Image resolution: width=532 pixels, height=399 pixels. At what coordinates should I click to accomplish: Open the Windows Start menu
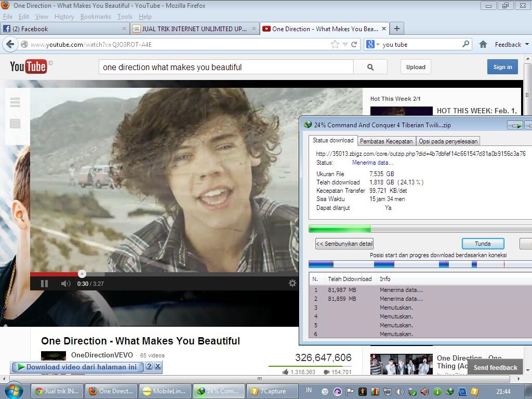point(13,391)
